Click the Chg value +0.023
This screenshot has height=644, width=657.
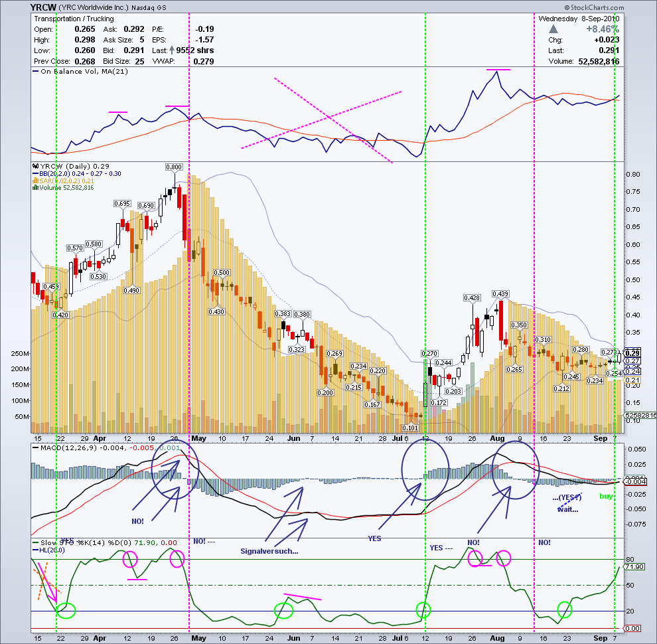[x=607, y=40]
